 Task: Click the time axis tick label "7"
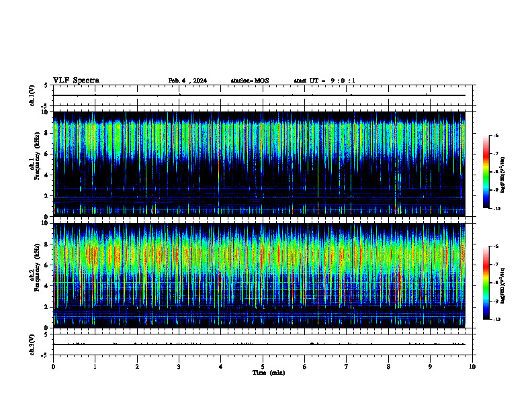347,367
